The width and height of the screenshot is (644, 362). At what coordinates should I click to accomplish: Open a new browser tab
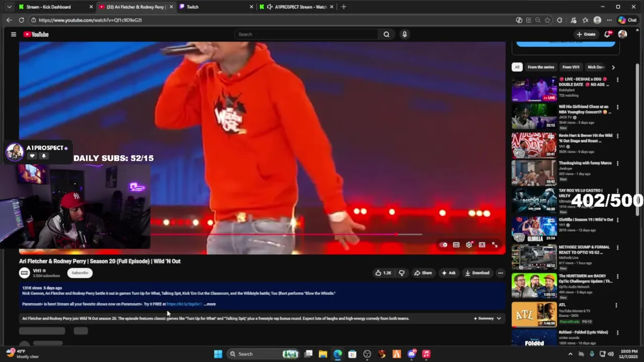coord(344,7)
